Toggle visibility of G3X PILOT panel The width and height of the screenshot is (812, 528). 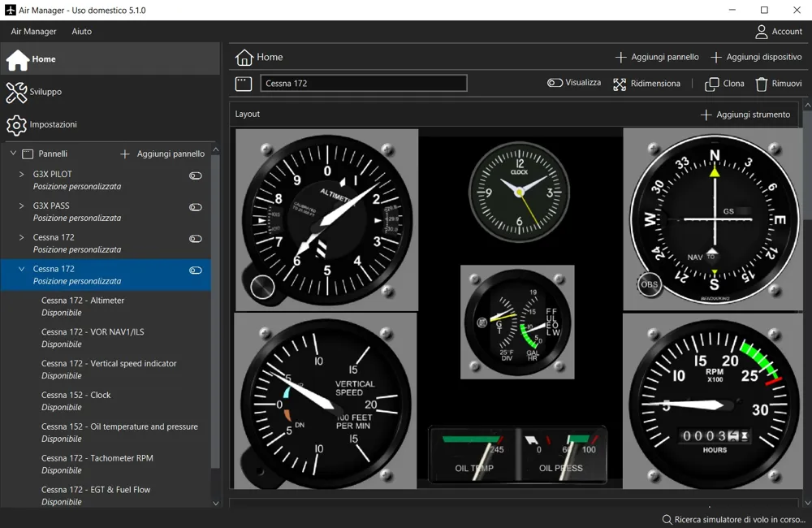[195, 175]
